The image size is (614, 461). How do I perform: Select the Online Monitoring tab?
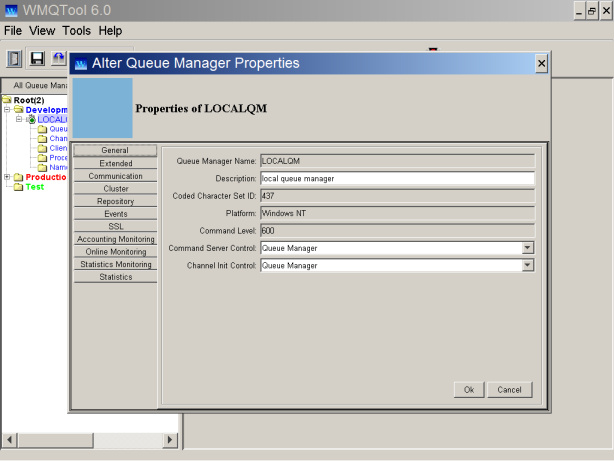click(x=115, y=251)
